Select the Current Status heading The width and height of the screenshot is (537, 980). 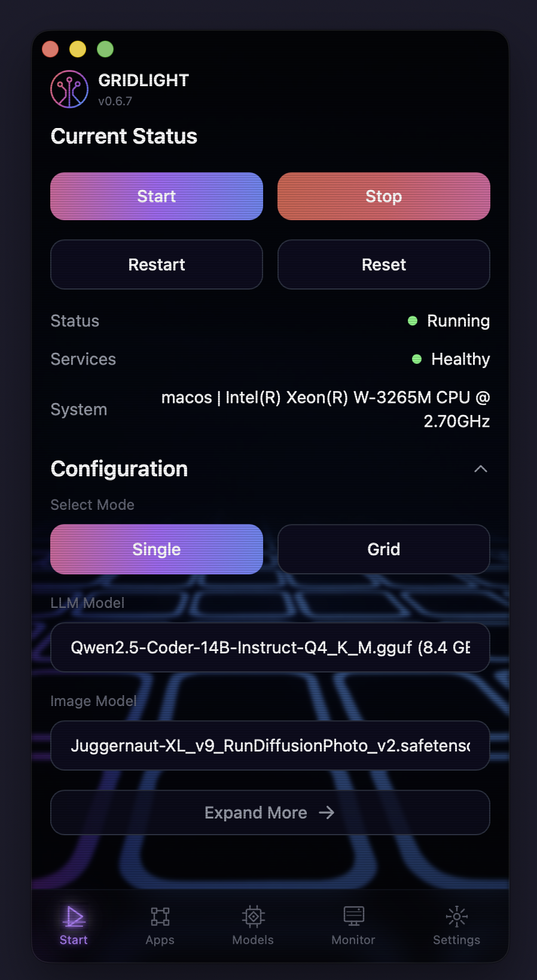tap(124, 136)
